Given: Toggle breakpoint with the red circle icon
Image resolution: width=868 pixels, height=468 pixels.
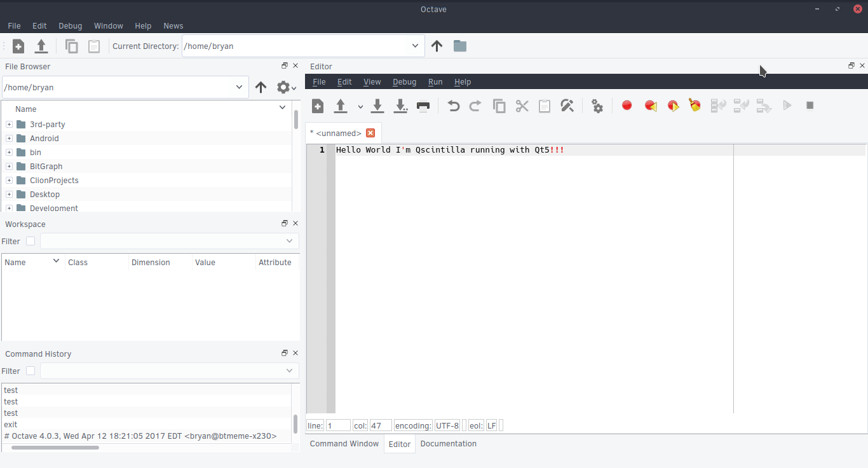Looking at the screenshot, I should (627, 106).
